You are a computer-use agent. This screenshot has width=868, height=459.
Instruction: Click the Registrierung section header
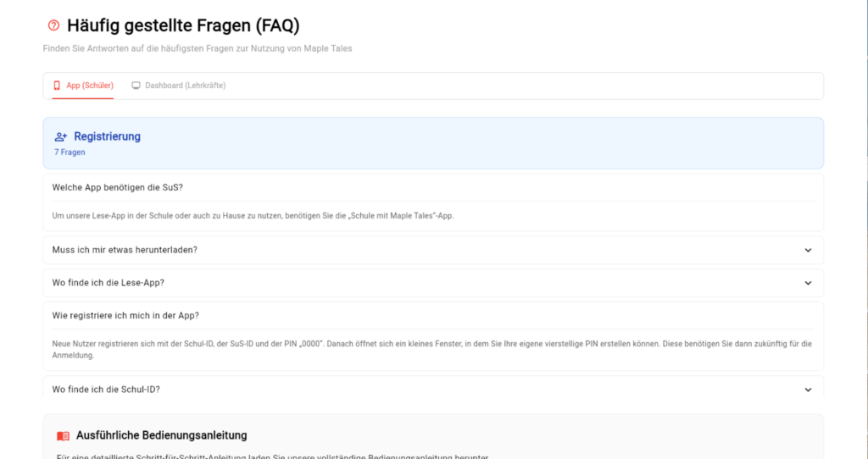[x=107, y=136]
